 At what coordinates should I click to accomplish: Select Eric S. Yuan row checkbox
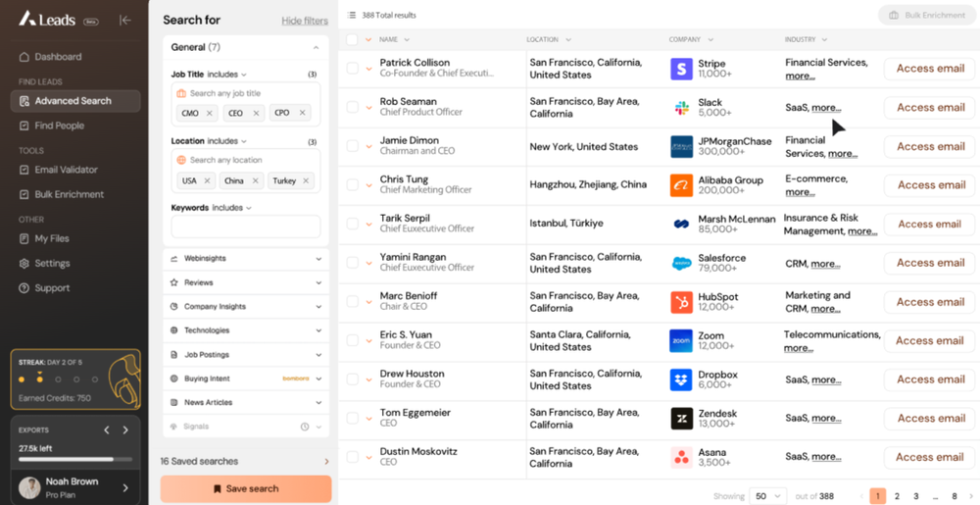tap(353, 340)
